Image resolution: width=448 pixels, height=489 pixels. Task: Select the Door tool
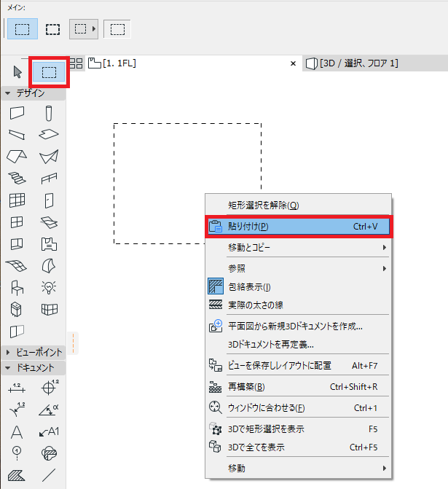[x=49, y=200]
